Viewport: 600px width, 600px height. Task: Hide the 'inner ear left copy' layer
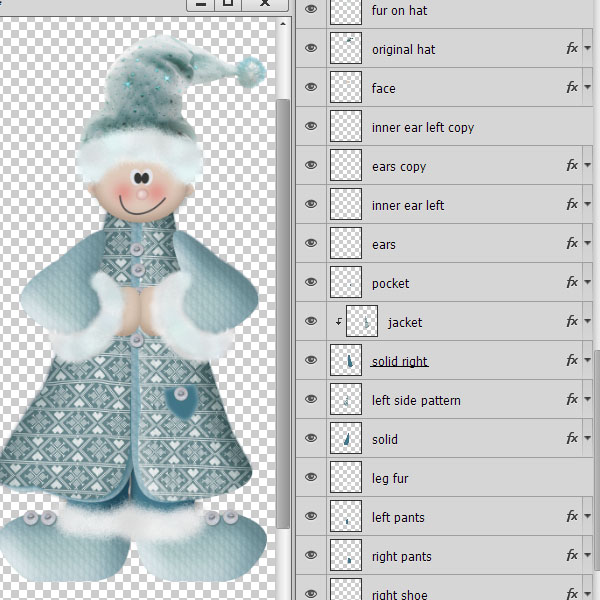311,126
